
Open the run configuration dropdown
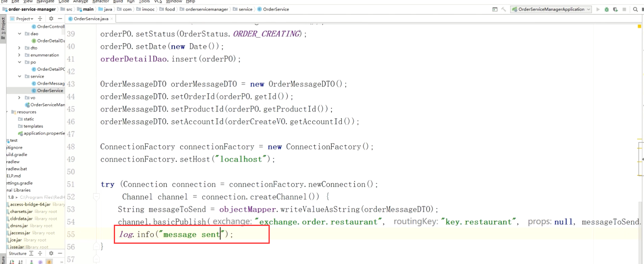551,9
